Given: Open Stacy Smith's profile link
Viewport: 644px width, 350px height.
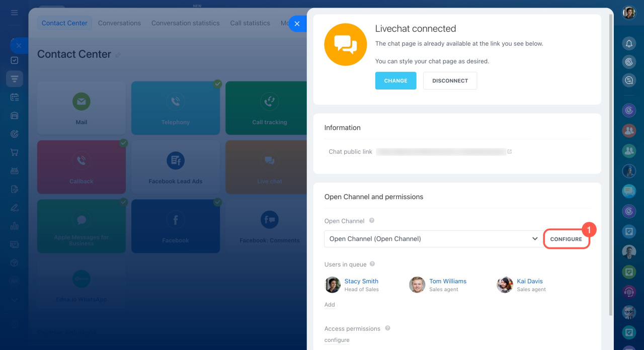Looking at the screenshot, I should pos(361,281).
